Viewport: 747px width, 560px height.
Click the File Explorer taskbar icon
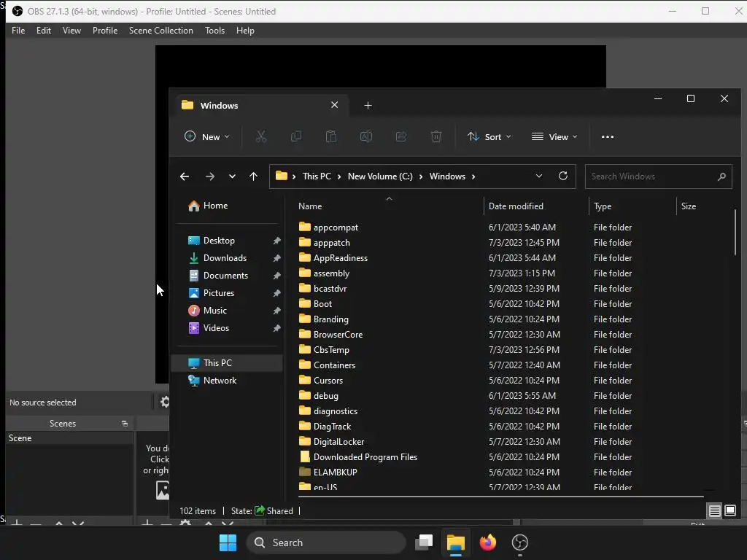click(456, 542)
